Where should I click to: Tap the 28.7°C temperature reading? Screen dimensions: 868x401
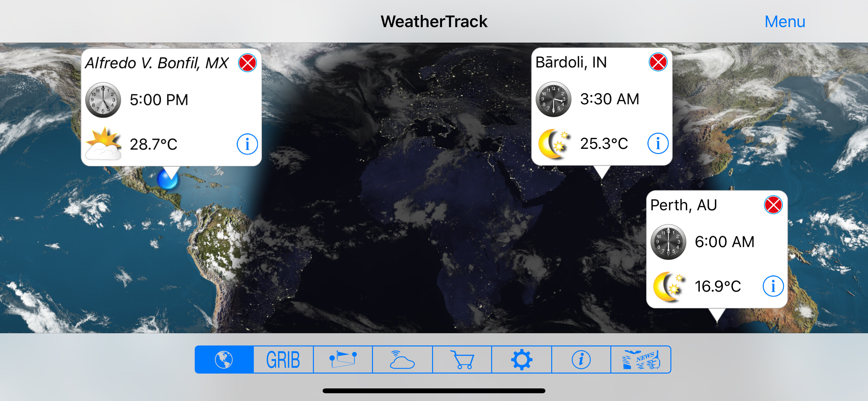(154, 144)
